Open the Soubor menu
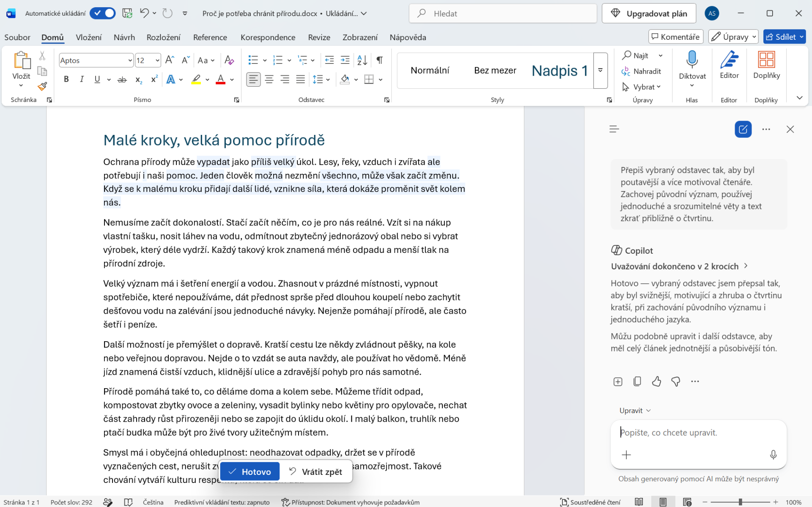Image resolution: width=812 pixels, height=507 pixels. click(x=17, y=37)
